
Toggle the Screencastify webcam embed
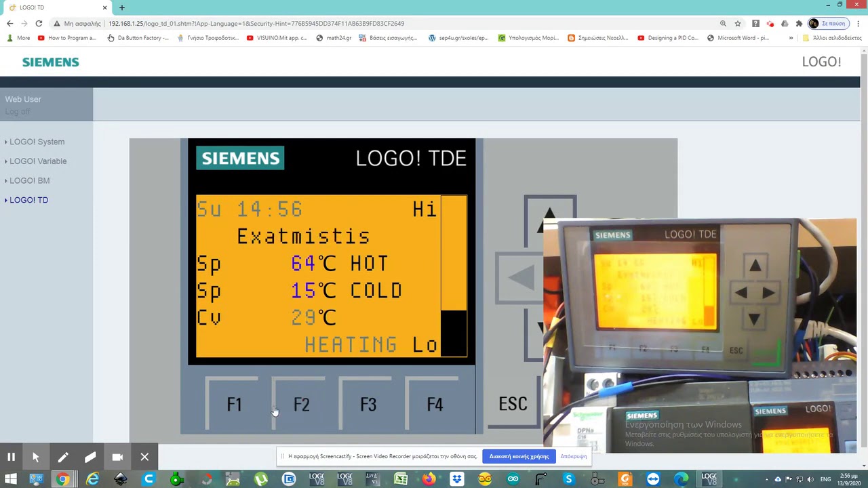tap(117, 457)
